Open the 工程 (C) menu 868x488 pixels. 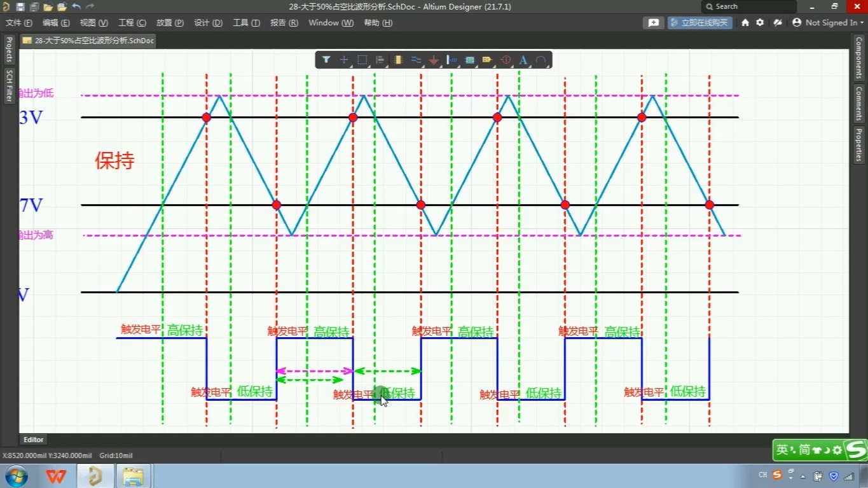[132, 22]
